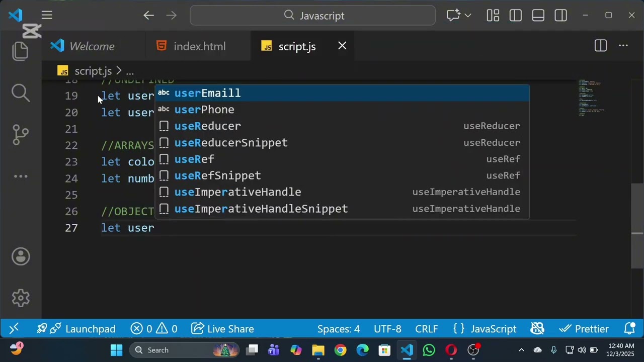Go back with the left arrow
This screenshot has height=362, width=644.
point(148,16)
